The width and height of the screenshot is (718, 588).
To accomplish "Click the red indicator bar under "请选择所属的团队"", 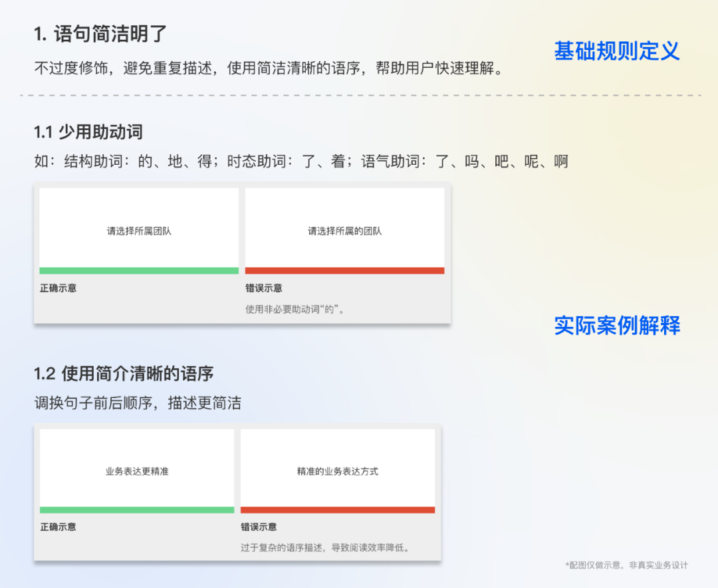I will 345,270.
